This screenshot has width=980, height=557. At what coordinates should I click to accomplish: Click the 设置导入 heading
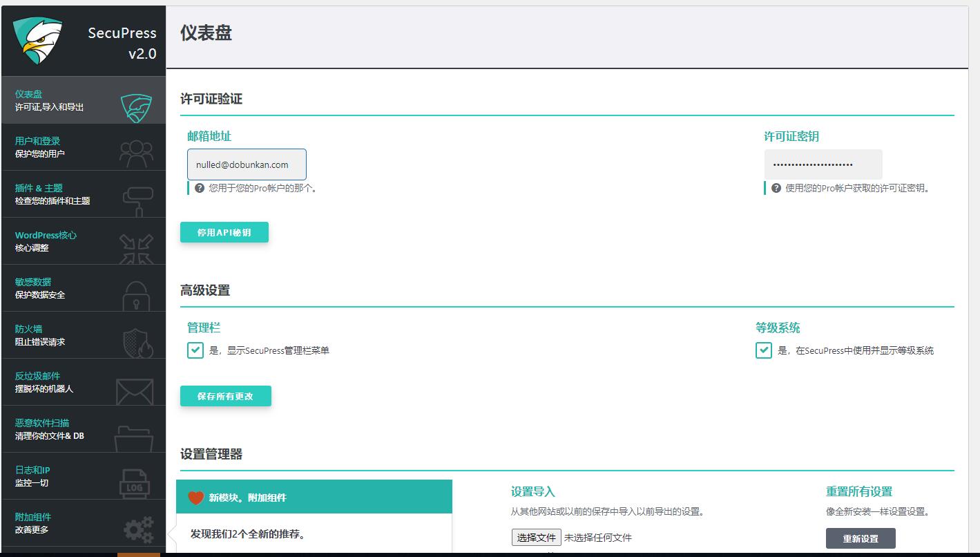[533, 491]
